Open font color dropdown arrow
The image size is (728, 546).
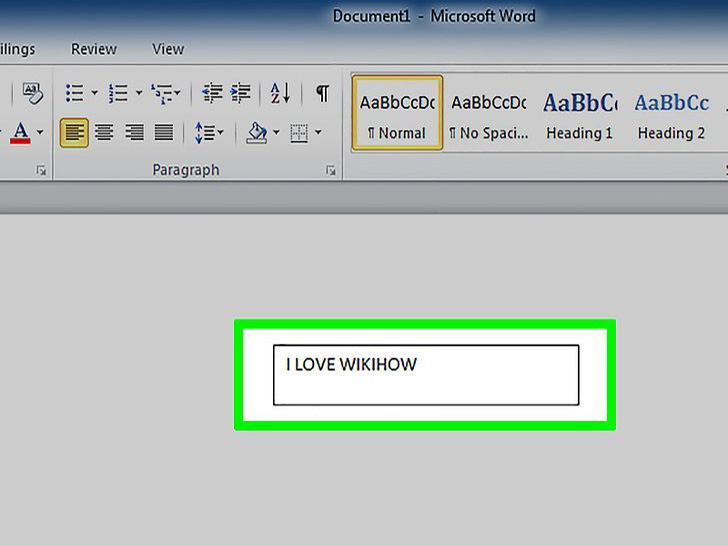point(40,132)
